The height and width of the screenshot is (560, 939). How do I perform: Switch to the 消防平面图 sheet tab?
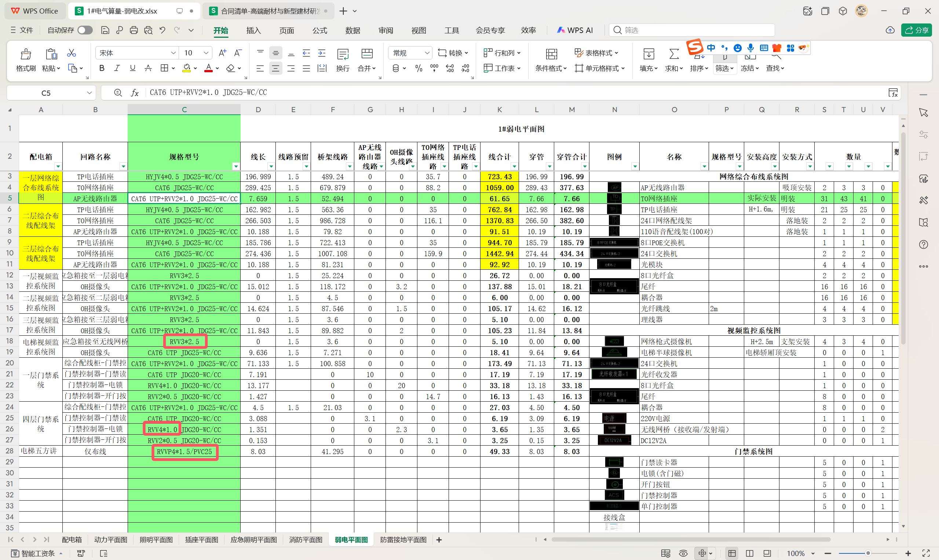coord(306,539)
